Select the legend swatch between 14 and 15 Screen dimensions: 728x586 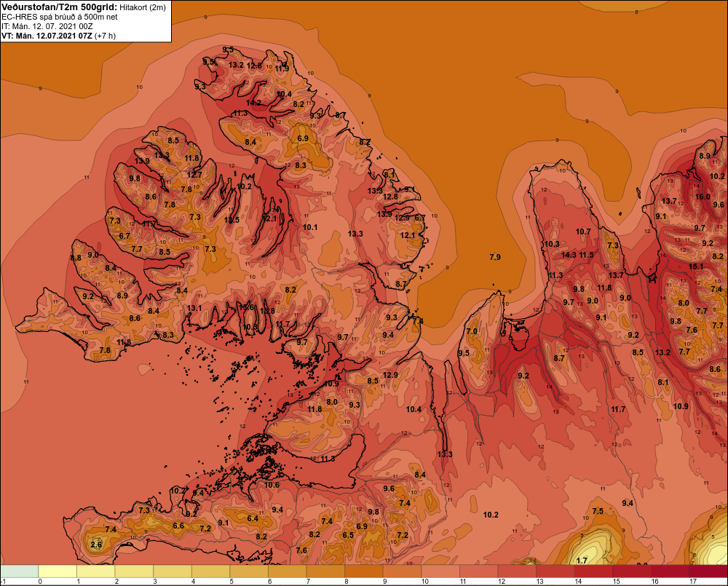[x=594, y=571]
